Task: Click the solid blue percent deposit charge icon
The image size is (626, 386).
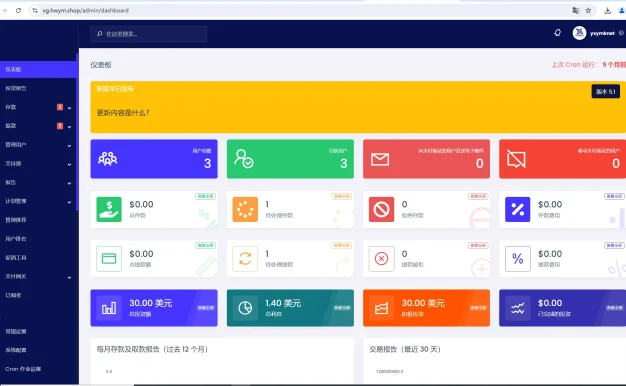Action: 517,209
